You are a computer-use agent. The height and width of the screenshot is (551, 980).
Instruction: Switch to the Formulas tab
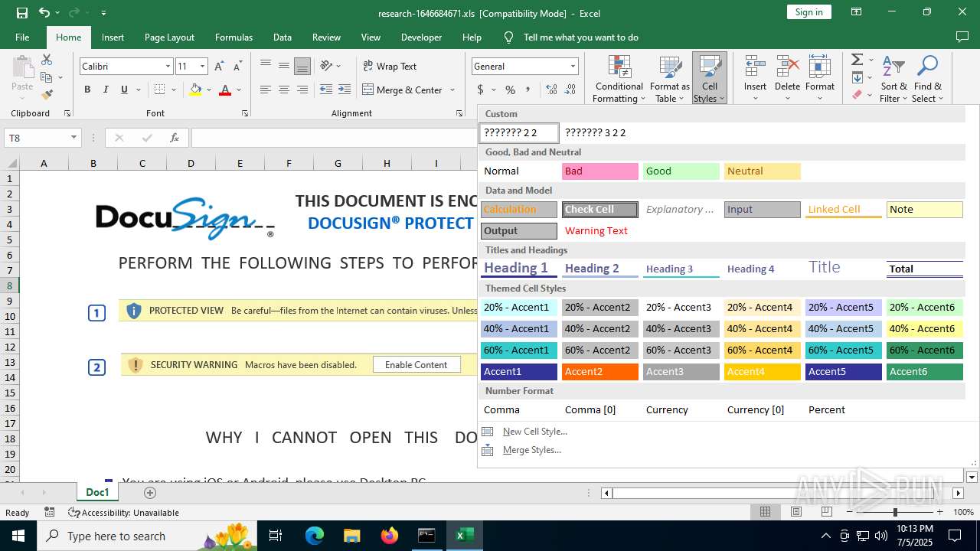coord(234,37)
